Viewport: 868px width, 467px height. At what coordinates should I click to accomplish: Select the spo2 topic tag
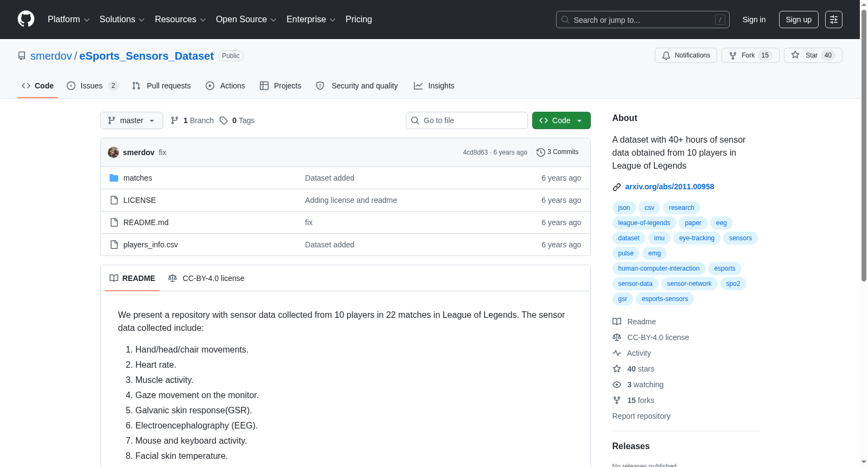click(x=733, y=284)
